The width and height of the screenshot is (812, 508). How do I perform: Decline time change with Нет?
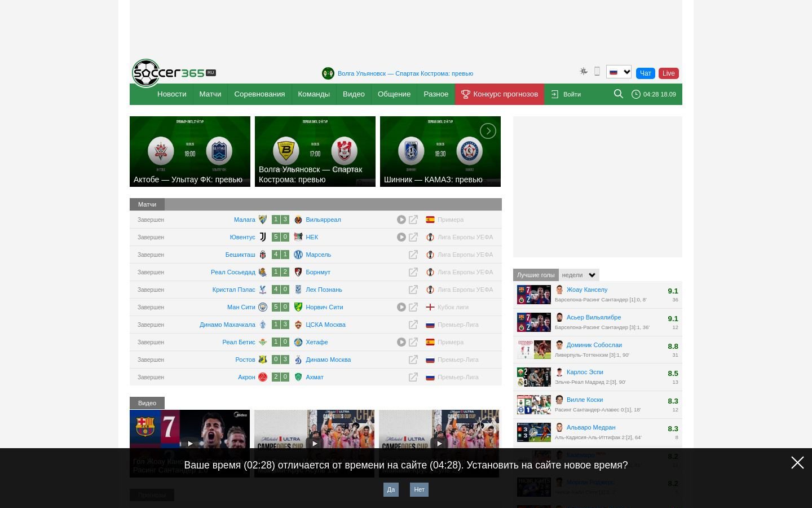tap(419, 489)
